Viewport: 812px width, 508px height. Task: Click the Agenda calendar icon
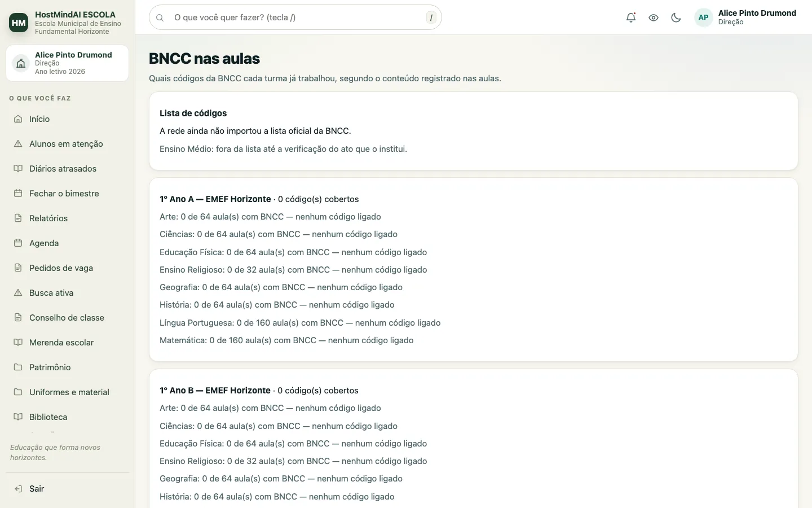pyautogui.click(x=18, y=243)
